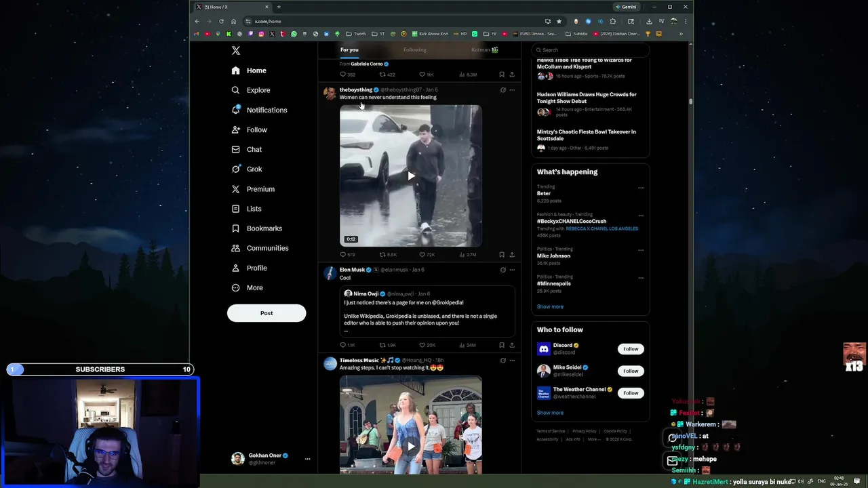868x488 pixels.
Task: Open more options for Beter trend
Action: [641, 188]
